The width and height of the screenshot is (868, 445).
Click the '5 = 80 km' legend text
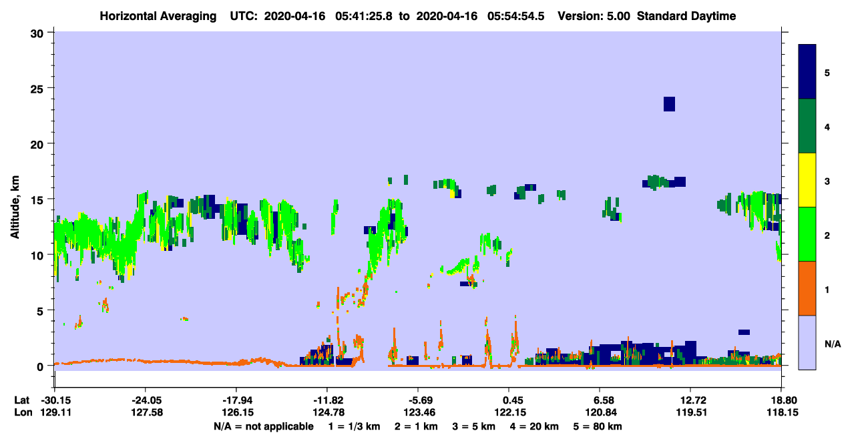point(598,426)
